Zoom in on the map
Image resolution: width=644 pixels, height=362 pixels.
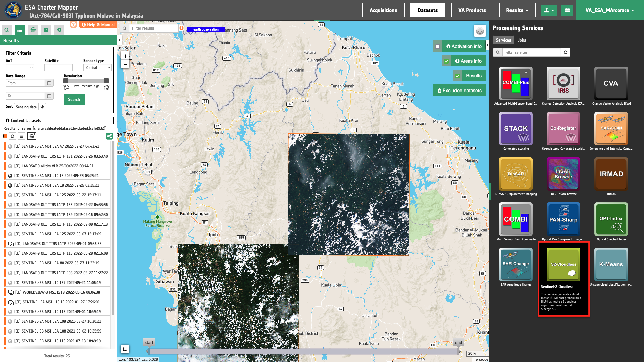click(x=125, y=56)
